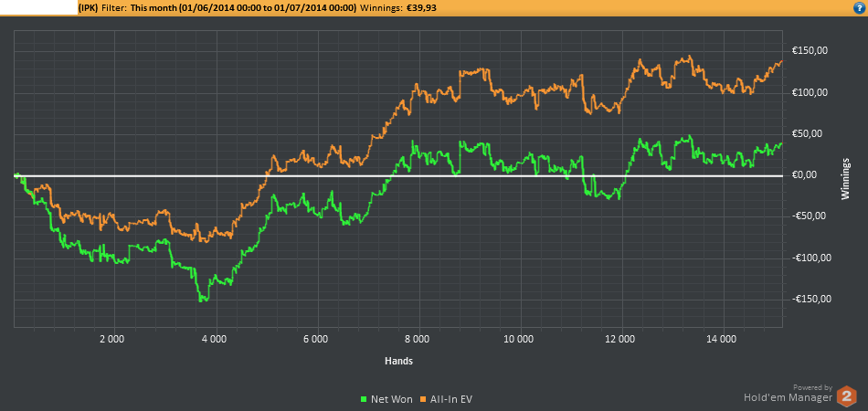Click the (IPK) label in header
Image resolution: width=868 pixels, height=411 pixels.
coord(88,7)
